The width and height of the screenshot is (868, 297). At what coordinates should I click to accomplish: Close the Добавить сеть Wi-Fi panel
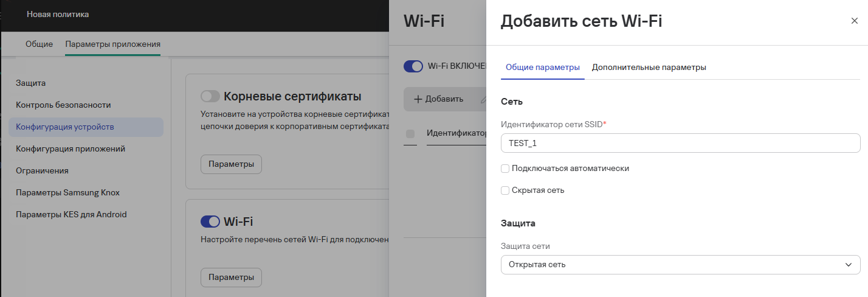pyautogui.click(x=854, y=21)
